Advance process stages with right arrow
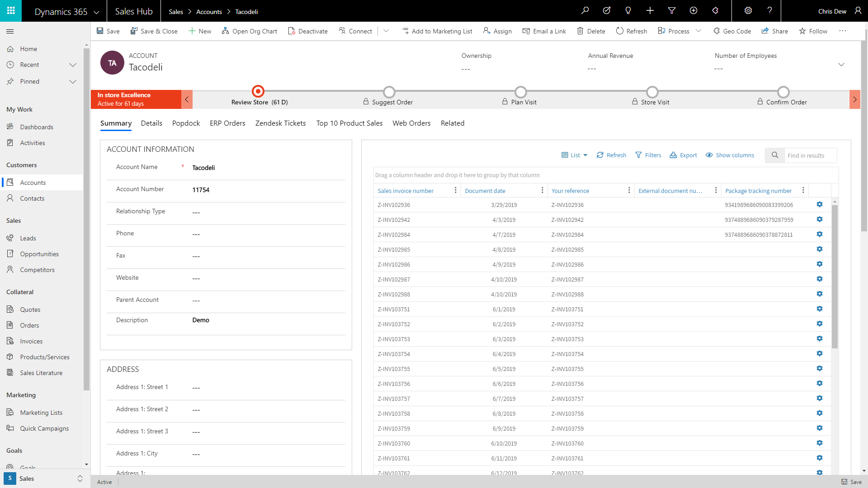868x488 pixels. coord(854,99)
